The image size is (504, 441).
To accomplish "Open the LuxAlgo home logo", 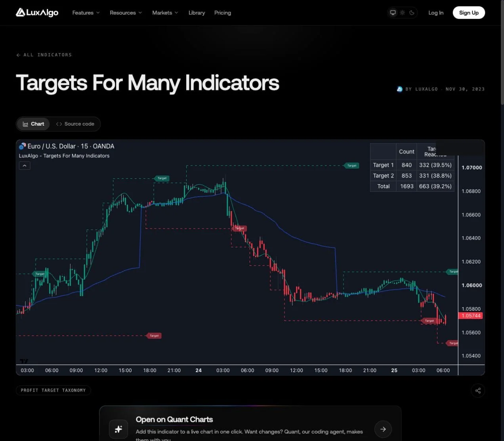I will (x=37, y=13).
